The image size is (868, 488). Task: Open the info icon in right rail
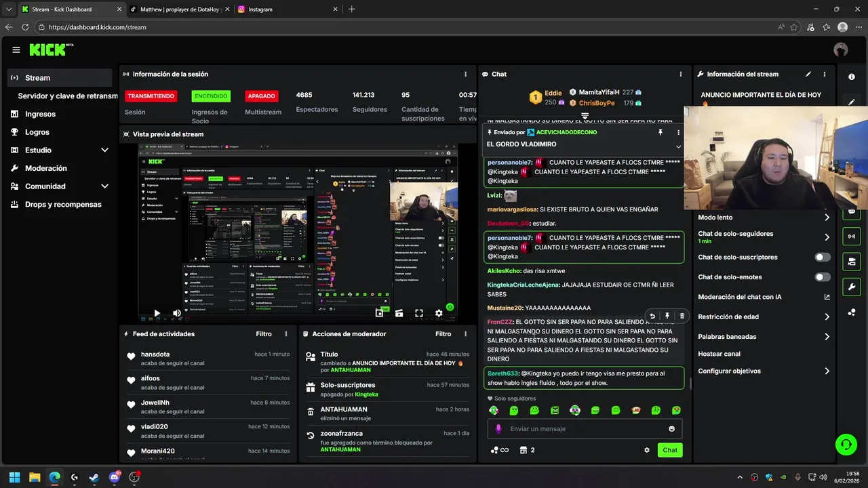click(x=852, y=77)
